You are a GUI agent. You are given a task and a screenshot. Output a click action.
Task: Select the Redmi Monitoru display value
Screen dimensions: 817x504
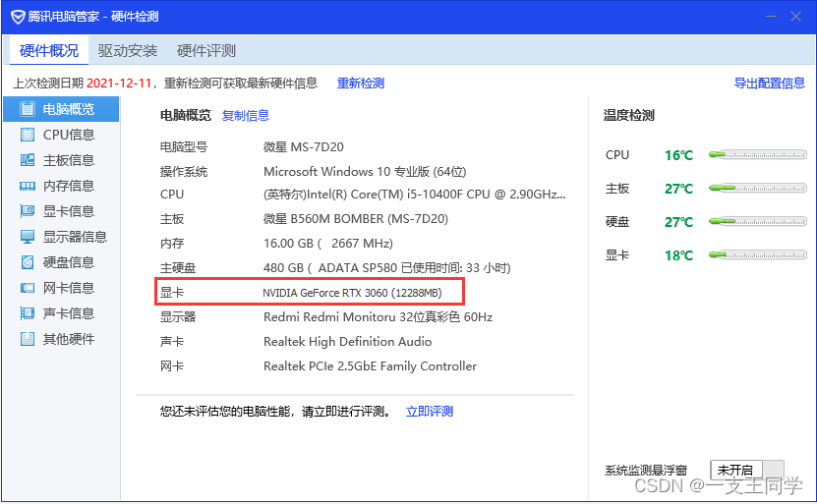(378, 316)
